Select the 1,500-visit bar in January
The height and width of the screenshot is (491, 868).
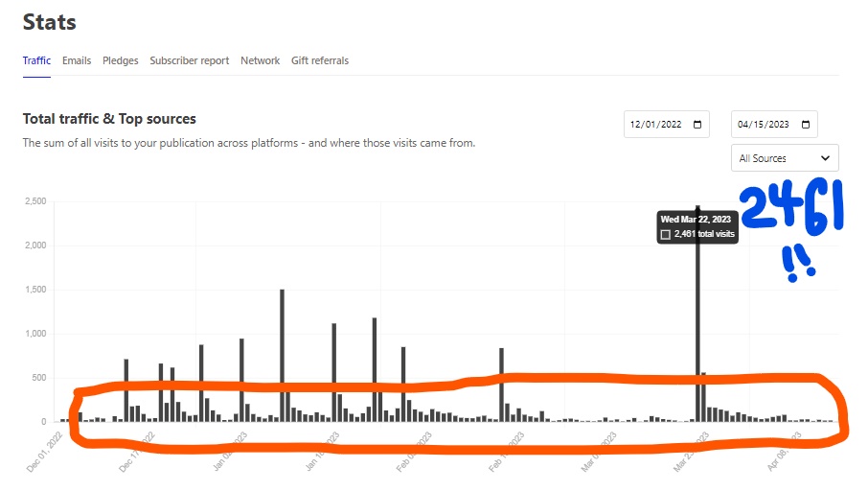tap(283, 355)
